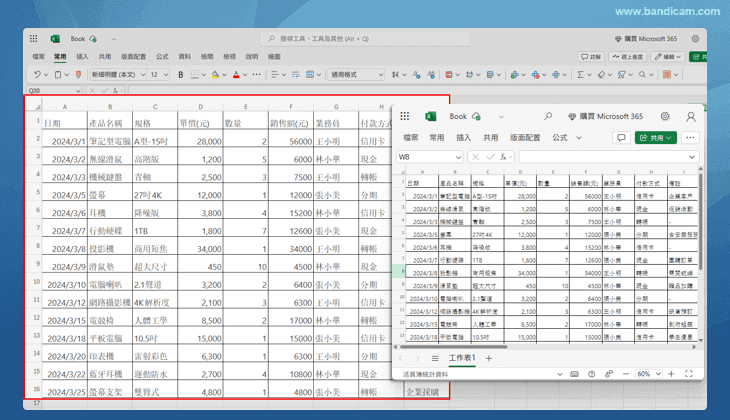This screenshot has height=420, width=730.
Task: Click Find magnifier icon in ribbon
Action: coord(642,75)
